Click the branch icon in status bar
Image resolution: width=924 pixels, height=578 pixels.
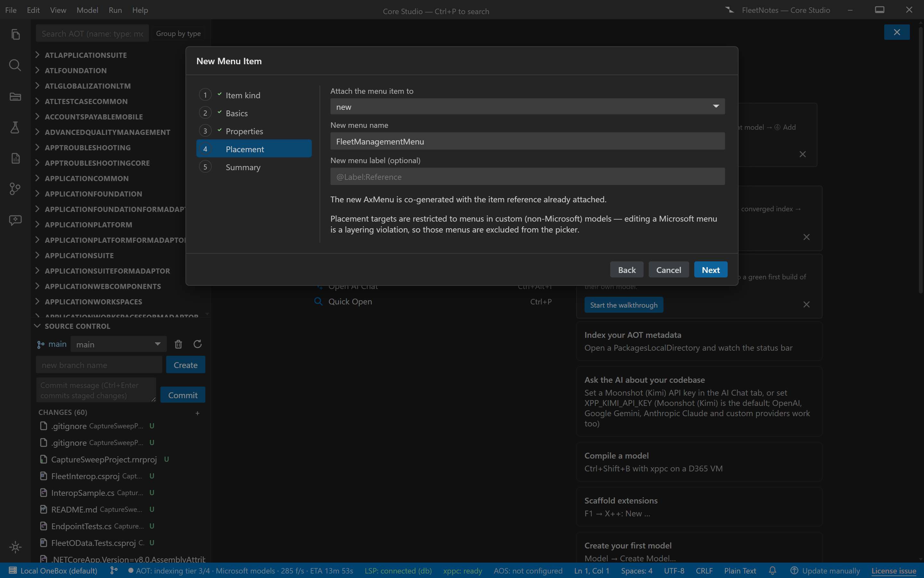[114, 570]
